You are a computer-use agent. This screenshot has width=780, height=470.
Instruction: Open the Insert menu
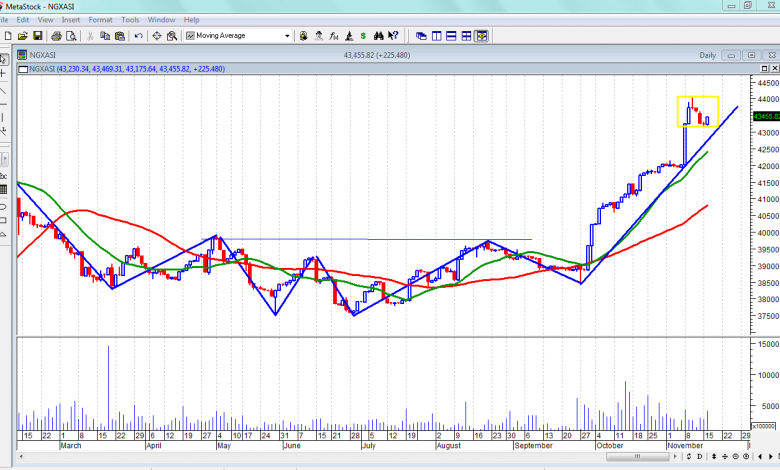(71, 19)
